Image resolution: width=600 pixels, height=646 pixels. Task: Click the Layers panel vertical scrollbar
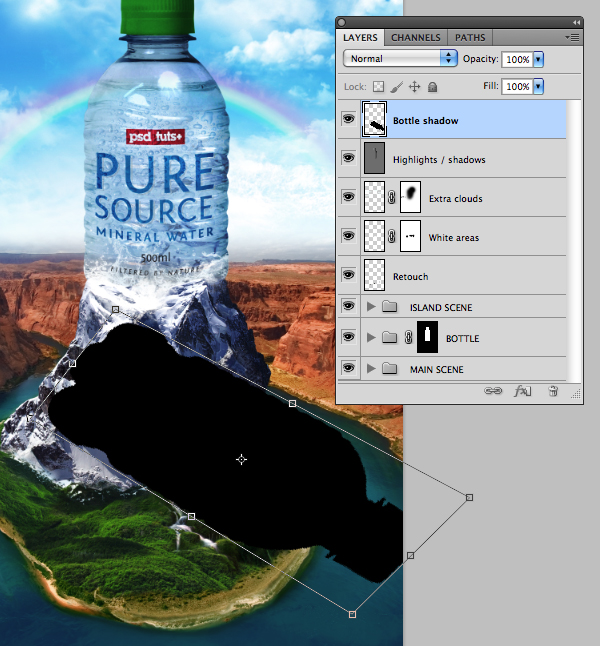click(x=574, y=240)
